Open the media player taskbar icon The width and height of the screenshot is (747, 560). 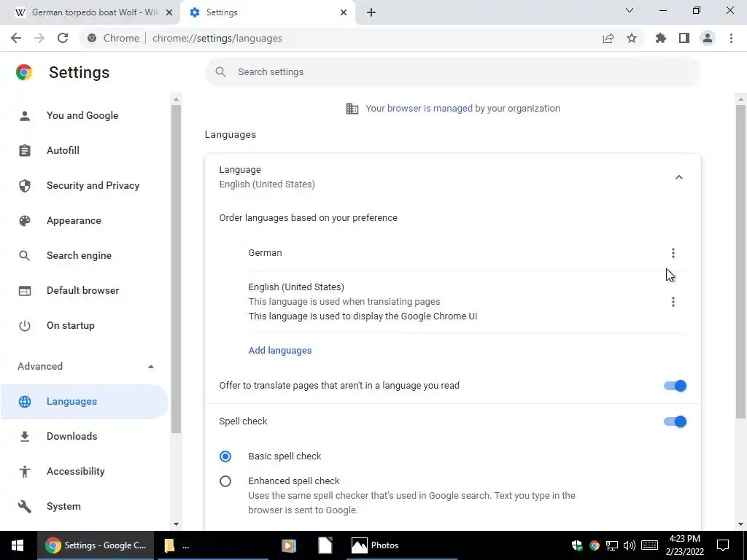[x=288, y=545]
